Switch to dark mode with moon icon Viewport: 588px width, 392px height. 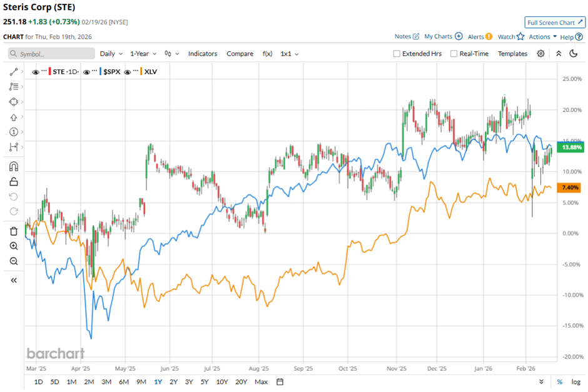point(574,54)
